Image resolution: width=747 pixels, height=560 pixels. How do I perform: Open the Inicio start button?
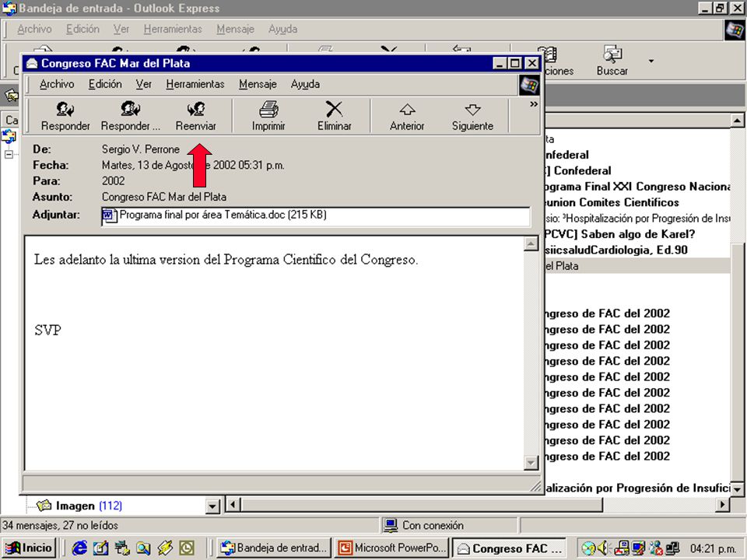point(30,548)
